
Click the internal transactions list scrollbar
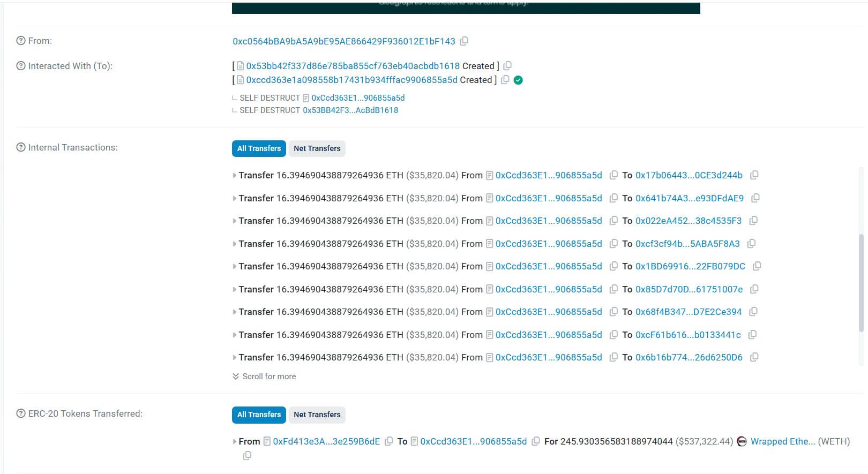tap(861, 283)
